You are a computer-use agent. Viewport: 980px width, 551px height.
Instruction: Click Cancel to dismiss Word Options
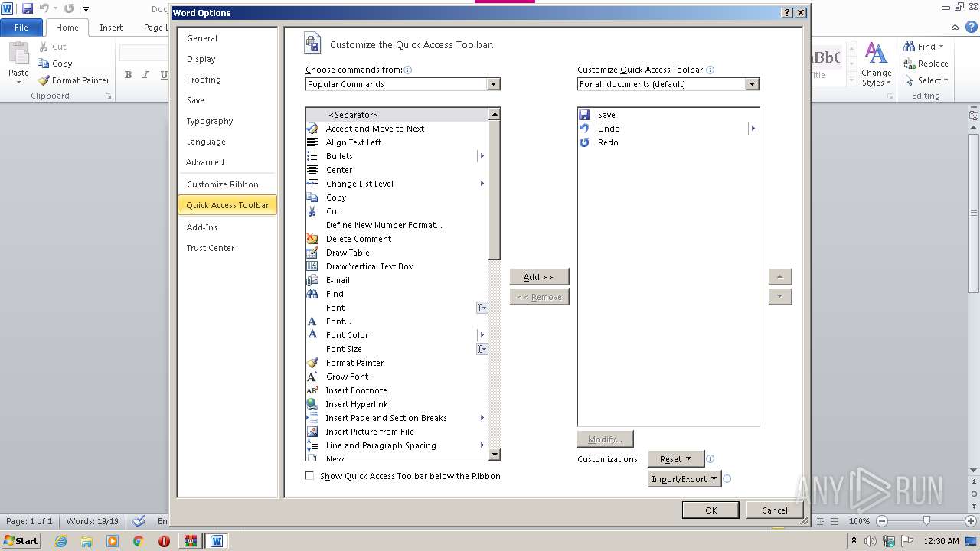(x=774, y=510)
